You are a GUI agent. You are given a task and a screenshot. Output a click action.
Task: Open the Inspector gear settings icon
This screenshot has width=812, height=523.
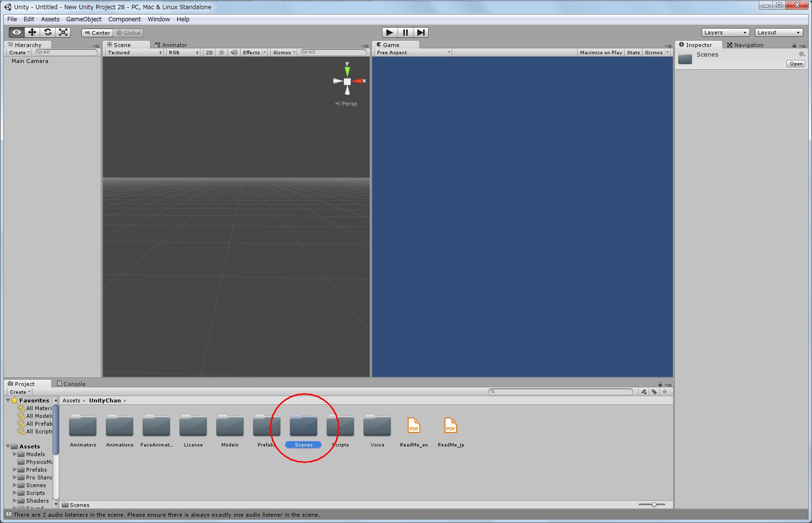[801, 54]
